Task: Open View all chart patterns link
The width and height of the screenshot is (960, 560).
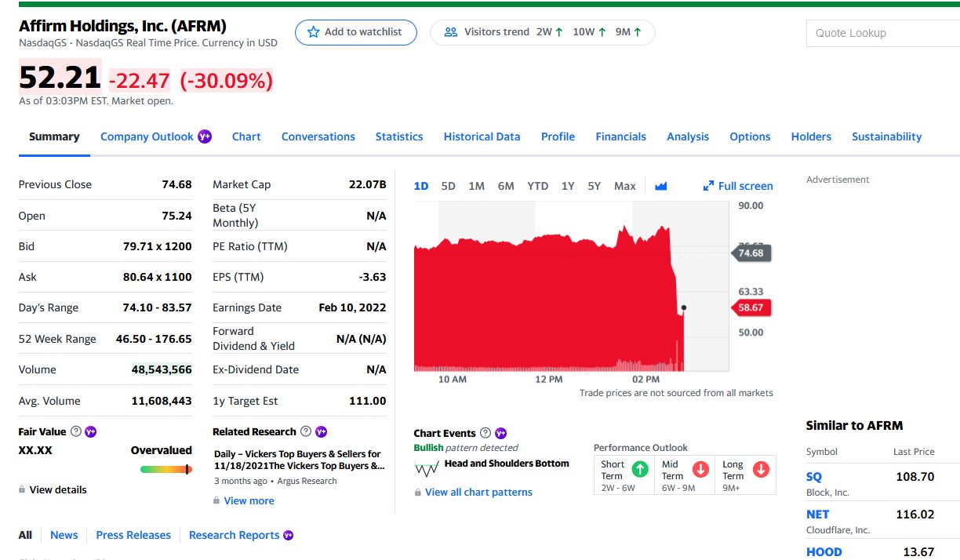Action: tap(478, 492)
